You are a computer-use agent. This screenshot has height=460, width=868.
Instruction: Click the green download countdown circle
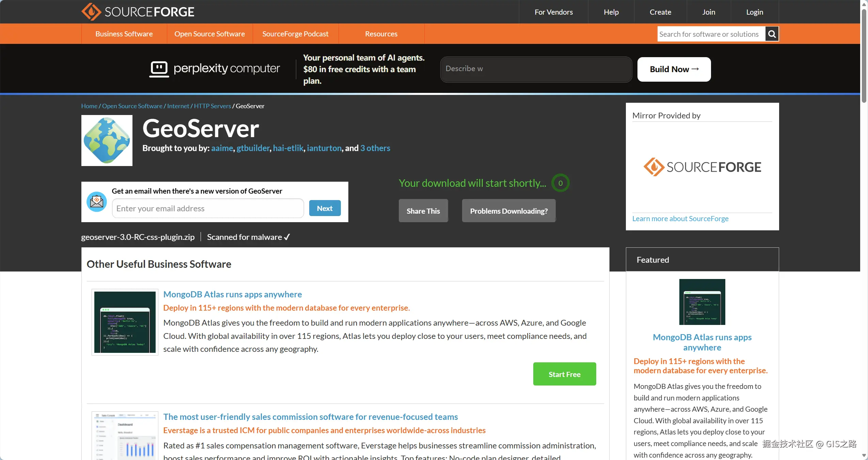pos(560,183)
